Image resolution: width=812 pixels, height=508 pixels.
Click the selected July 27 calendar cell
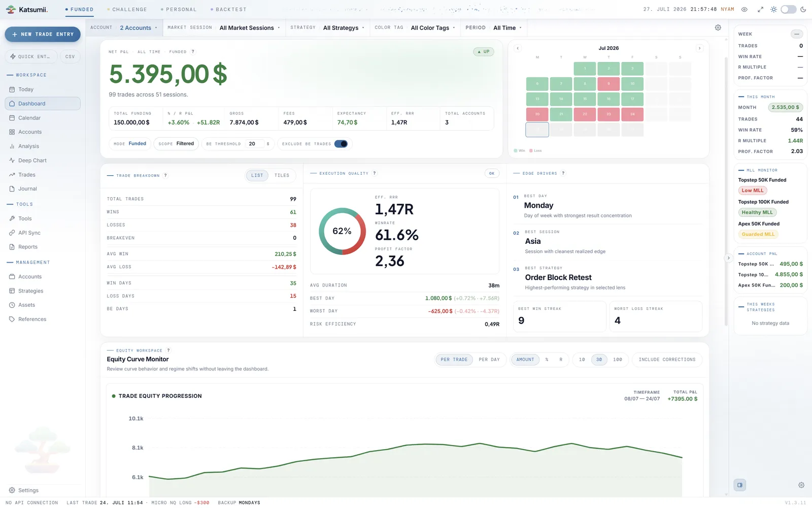pos(537,130)
